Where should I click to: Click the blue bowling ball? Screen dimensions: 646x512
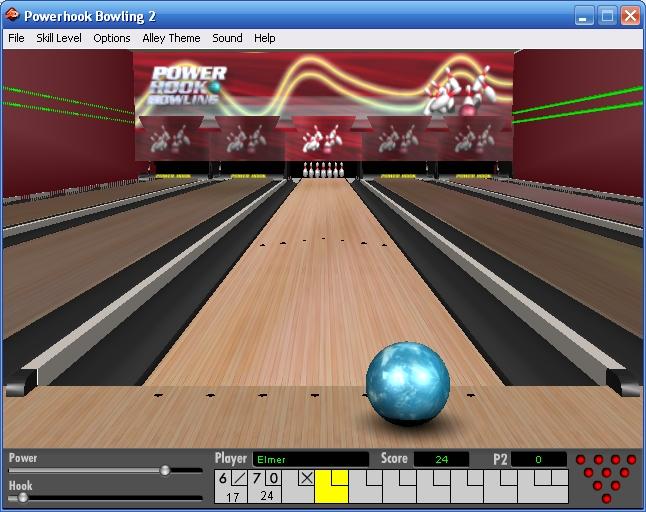(x=407, y=384)
